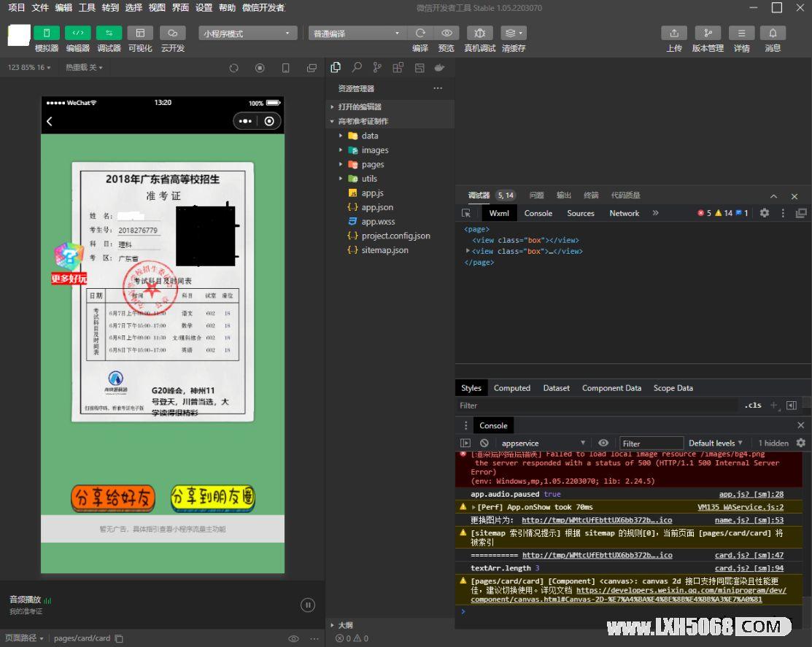Open the version management icon

tap(708, 33)
